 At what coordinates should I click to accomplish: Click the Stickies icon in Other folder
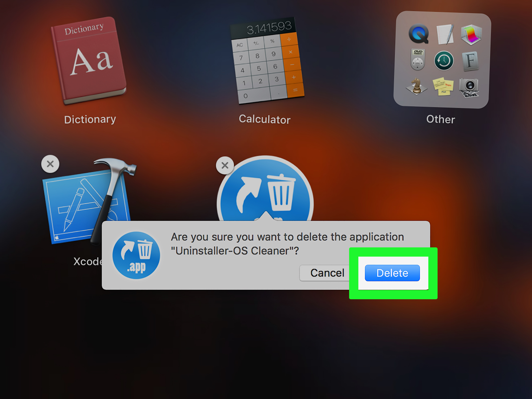click(443, 87)
